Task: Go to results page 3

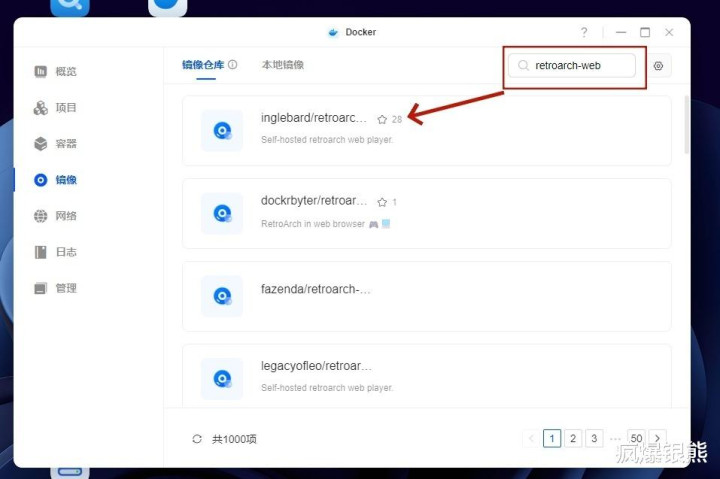Action: [x=594, y=438]
